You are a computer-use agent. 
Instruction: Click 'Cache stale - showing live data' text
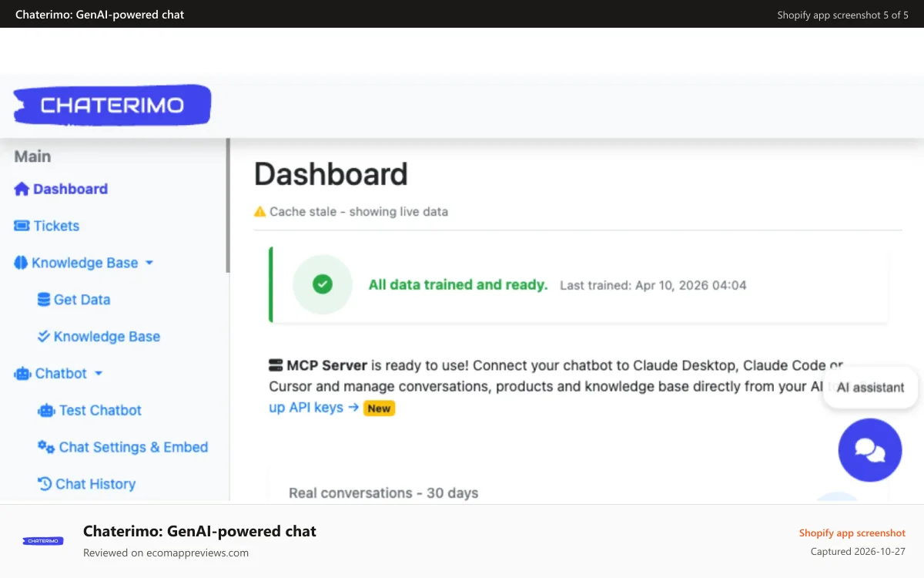tap(359, 211)
